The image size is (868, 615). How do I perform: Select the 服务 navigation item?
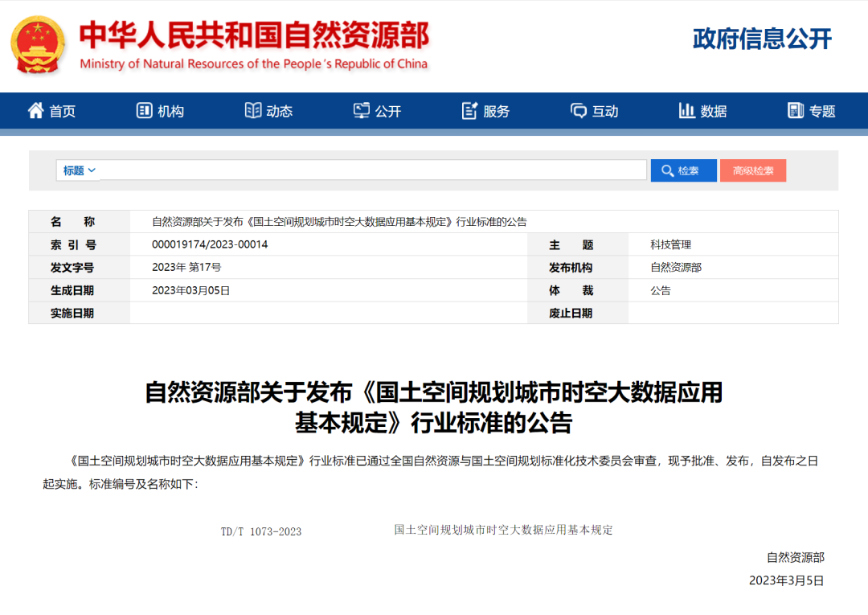tap(497, 112)
